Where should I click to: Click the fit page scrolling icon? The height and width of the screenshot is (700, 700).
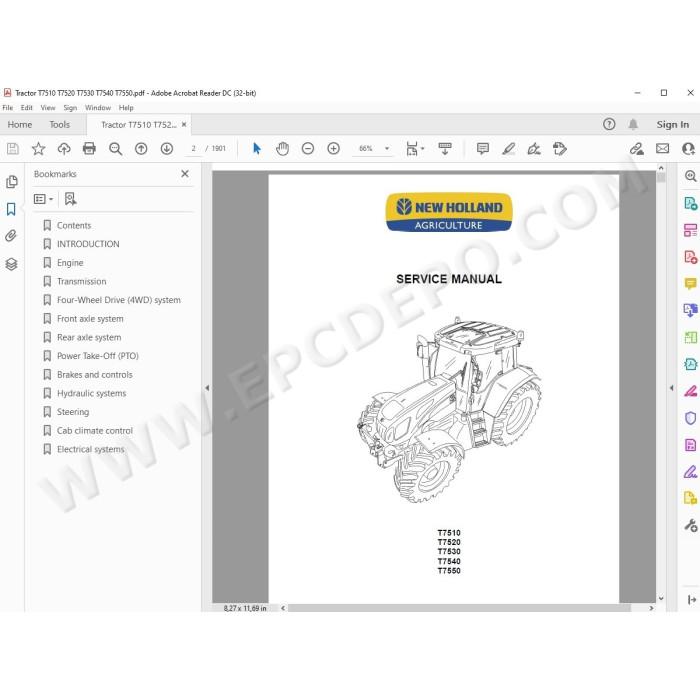(412, 149)
